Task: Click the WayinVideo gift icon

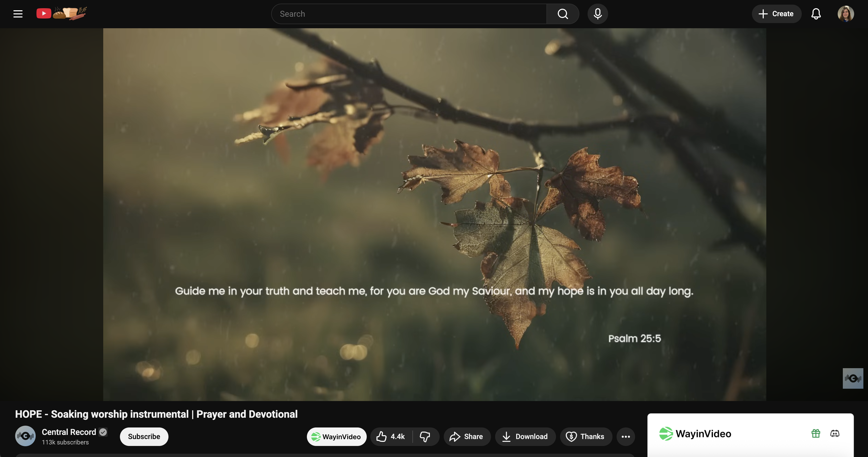Action: (x=815, y=433)
